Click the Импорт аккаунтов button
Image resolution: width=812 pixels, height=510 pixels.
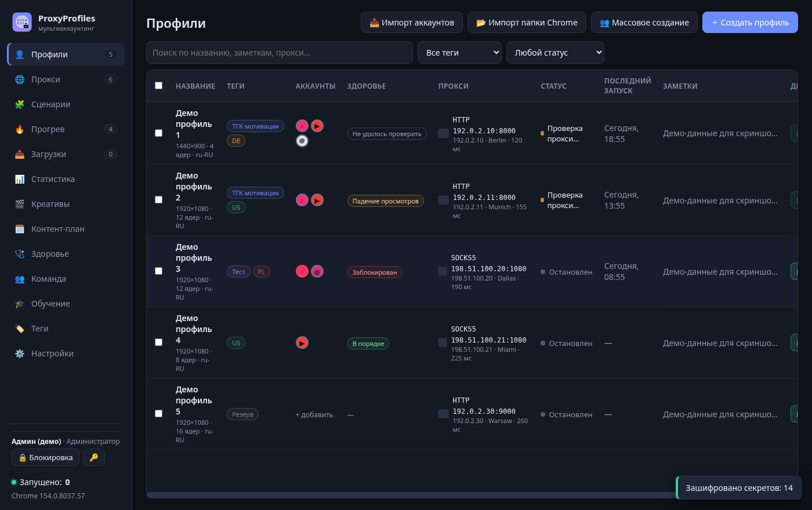coord(412,23)
